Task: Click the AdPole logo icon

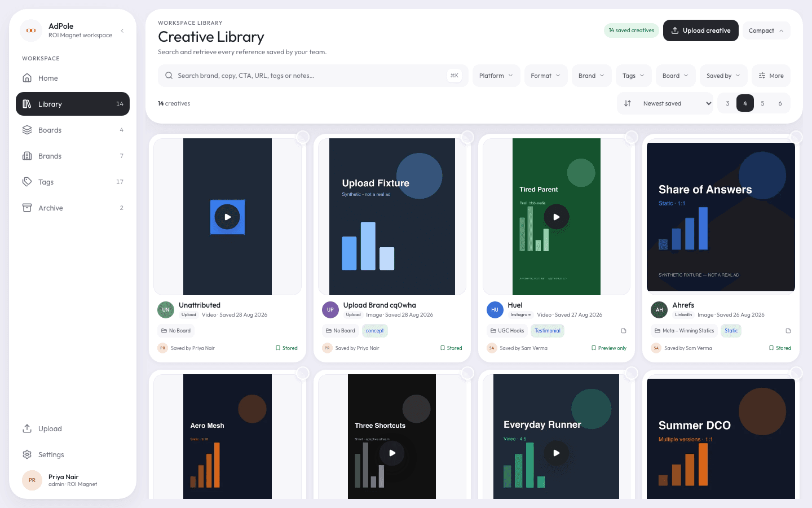Action: click(31, 30)
